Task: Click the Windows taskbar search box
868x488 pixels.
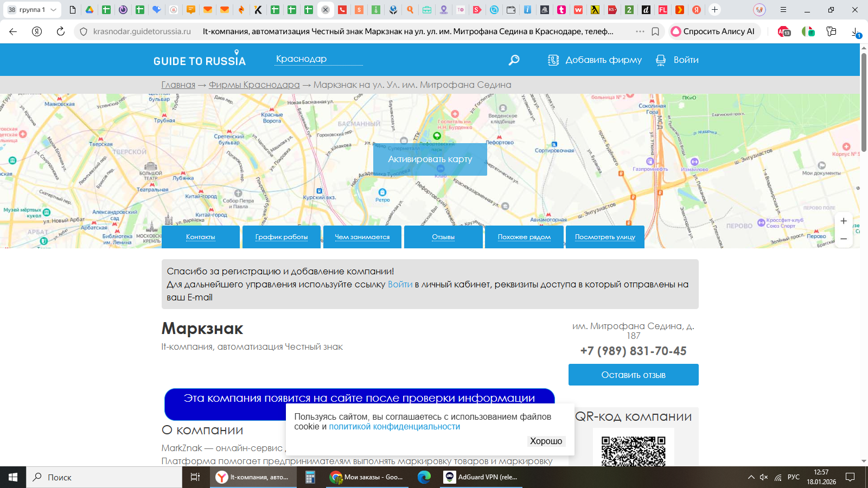Action: [104, 477]
